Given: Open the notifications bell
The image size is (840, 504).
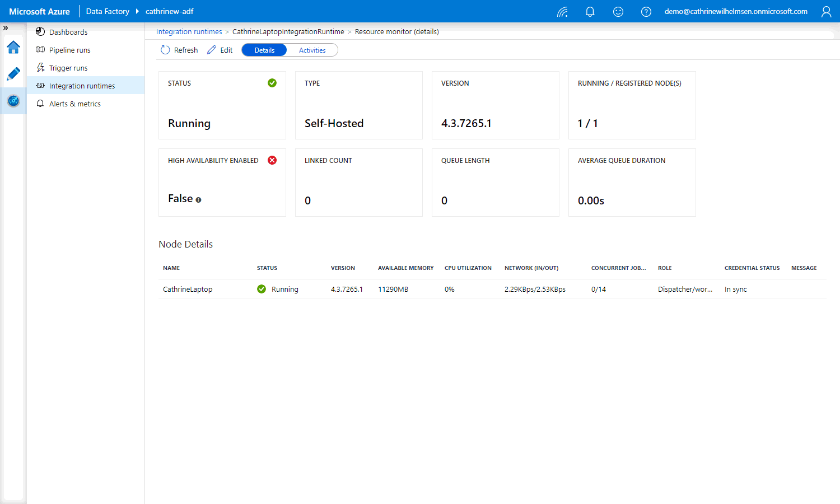Looking at the screenshot, I should (590, 12).
